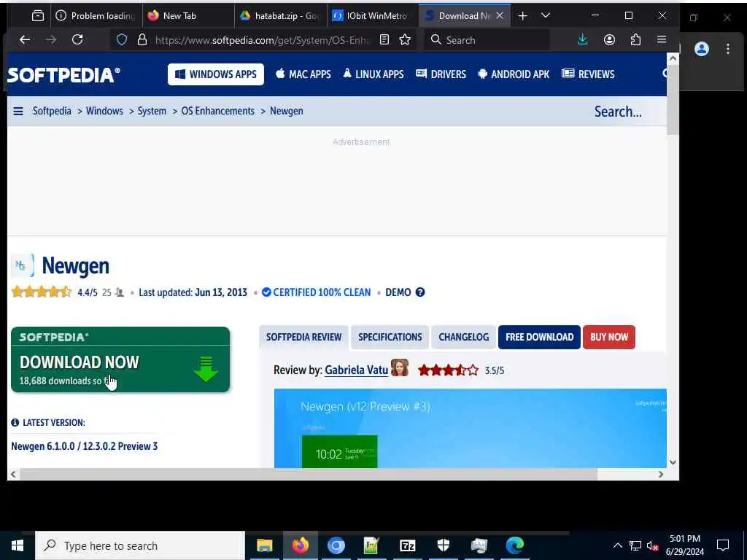Open the Drivers section
Viewport: 747px width, 560px height.
[441, 74]
